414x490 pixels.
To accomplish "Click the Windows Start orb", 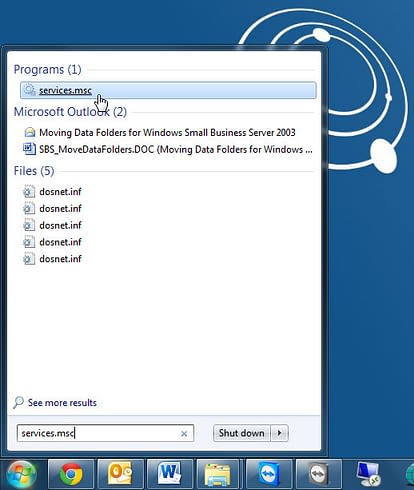I will [x=22, y=474].
